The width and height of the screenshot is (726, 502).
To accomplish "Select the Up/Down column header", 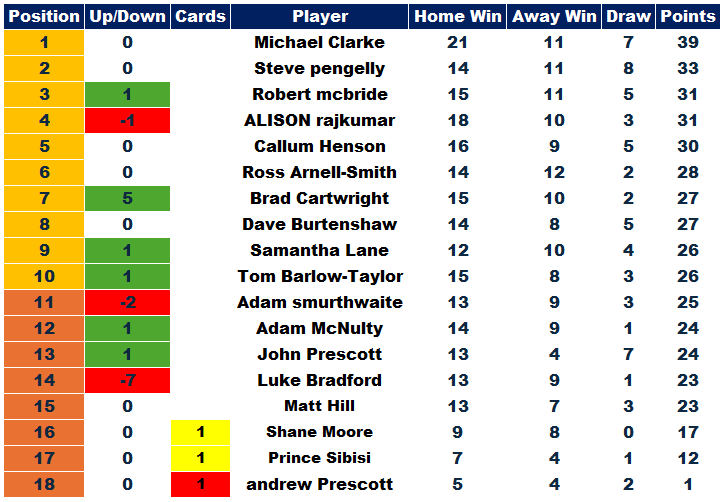I will [127, 16].
